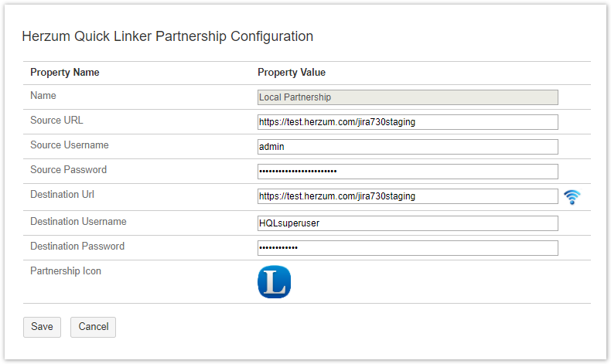Click the Source Username label
The height and width of the screenshot is (364, 611).
click(70, 145)
